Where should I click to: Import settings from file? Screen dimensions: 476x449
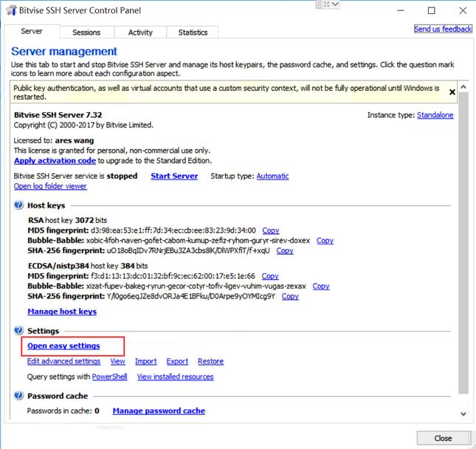(x=146, y=362)
